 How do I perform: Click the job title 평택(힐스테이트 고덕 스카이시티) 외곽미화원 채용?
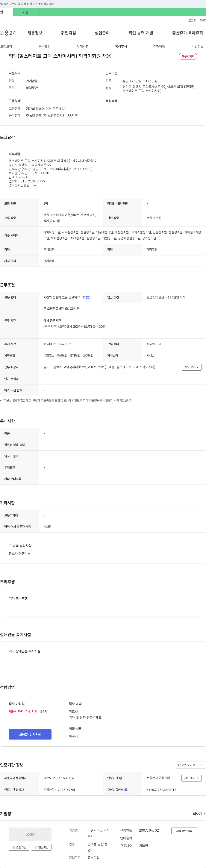click(x=60, y=56)
